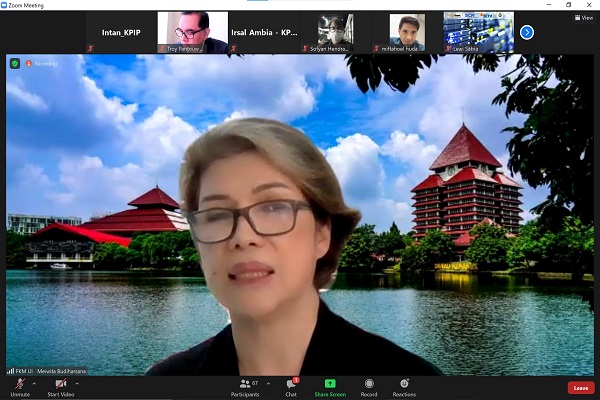Click the Recording indicator label
The width and height of the screenshot is (600, 400).
click(43, 63)
